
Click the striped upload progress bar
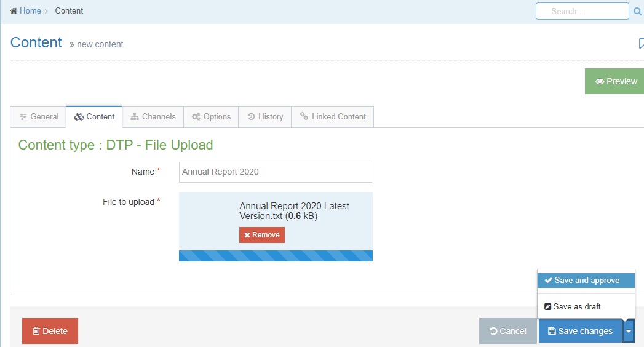coord(276,256)
